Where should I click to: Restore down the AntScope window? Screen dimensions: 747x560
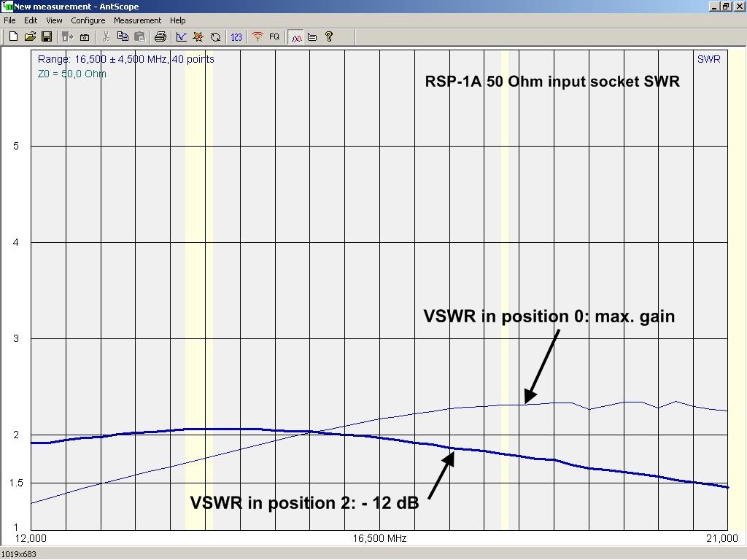[x=726, y=6]
